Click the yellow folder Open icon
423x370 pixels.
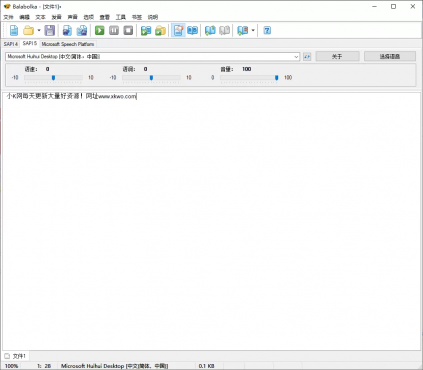[x=29, y=31]
